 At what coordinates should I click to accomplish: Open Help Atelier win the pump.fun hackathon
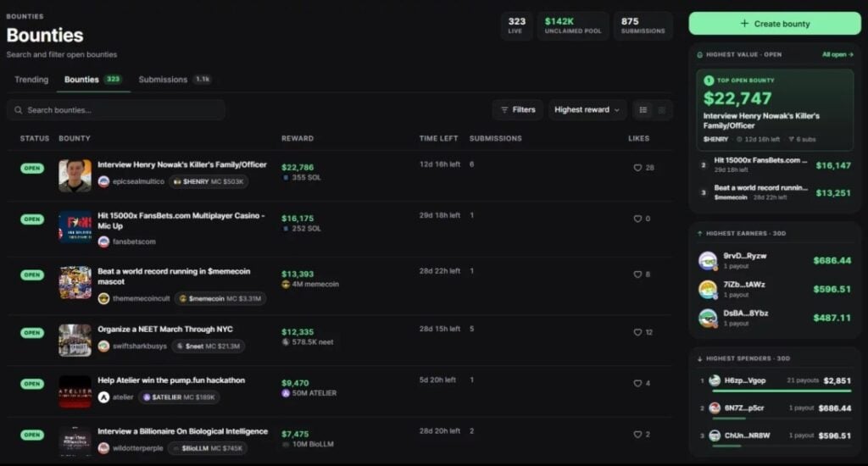tap(171, 380)
